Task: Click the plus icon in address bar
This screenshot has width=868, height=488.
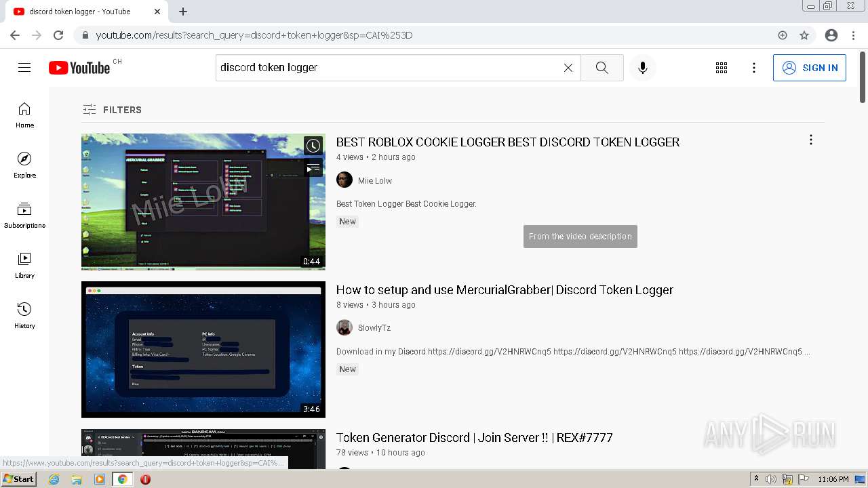Action: pyautogui.click(x=783, y=35)
